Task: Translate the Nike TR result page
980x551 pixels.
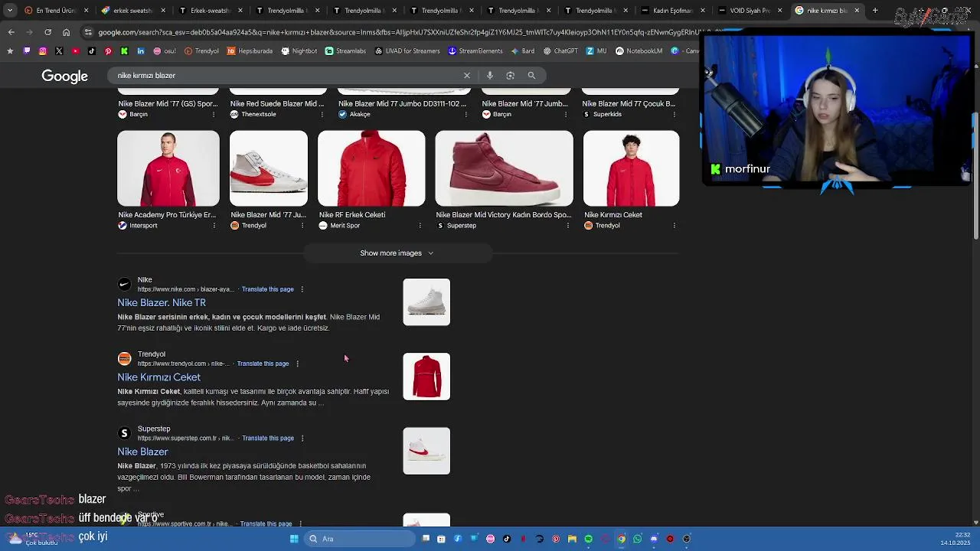Action: pos(268,289)
